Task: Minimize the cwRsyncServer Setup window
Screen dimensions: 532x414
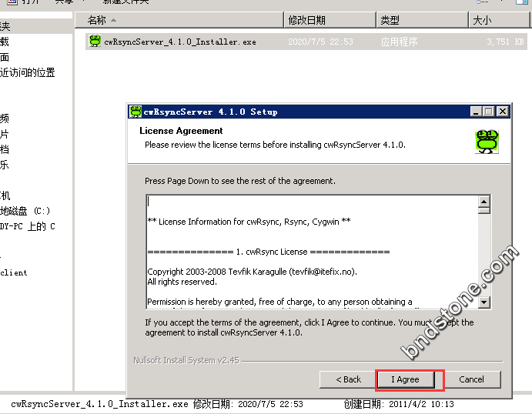Action: pyautogui.click(x=476, y=112)
